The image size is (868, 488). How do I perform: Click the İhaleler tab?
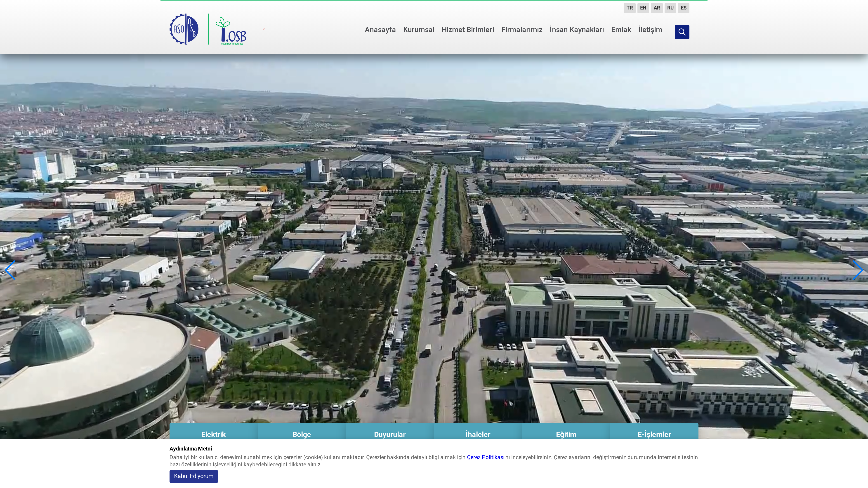tap(478, 434)
